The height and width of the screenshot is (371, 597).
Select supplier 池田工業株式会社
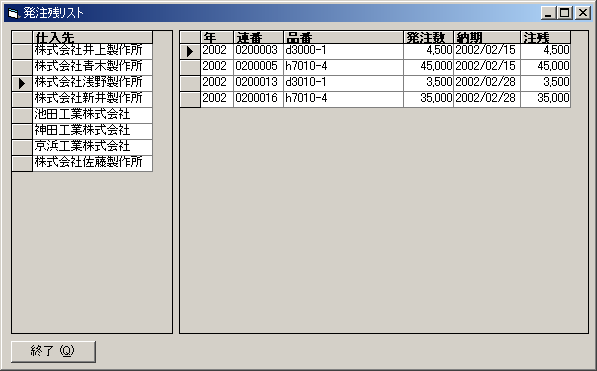(93, 115)
